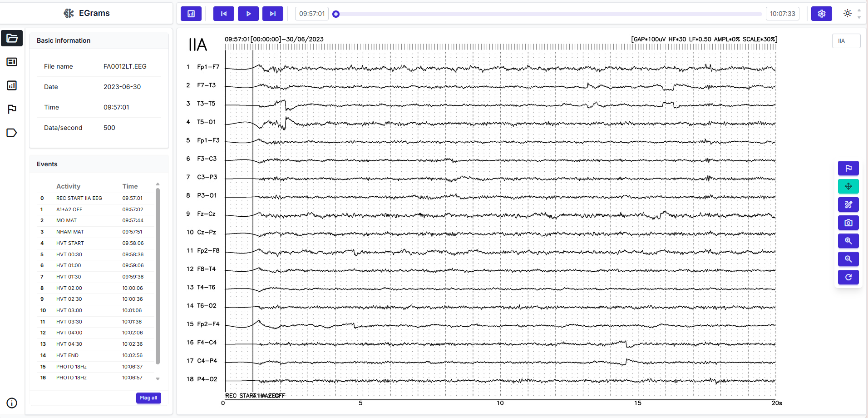The width and height of the screenshot is (868, 418).
Task: Open the info icon at sidebar bottom
Action: pos(12,403)
